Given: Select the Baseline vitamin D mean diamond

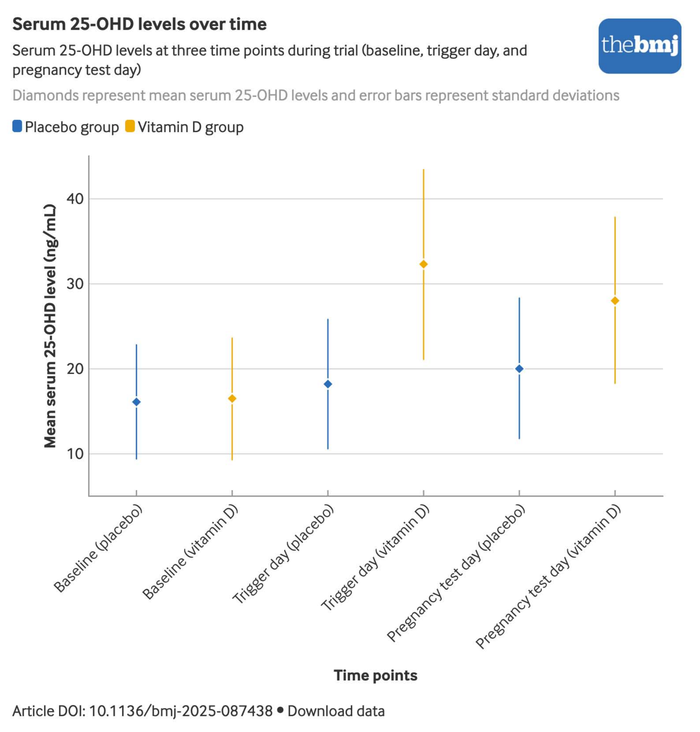Looking at the screenshot, I should [x=232, y=399].
